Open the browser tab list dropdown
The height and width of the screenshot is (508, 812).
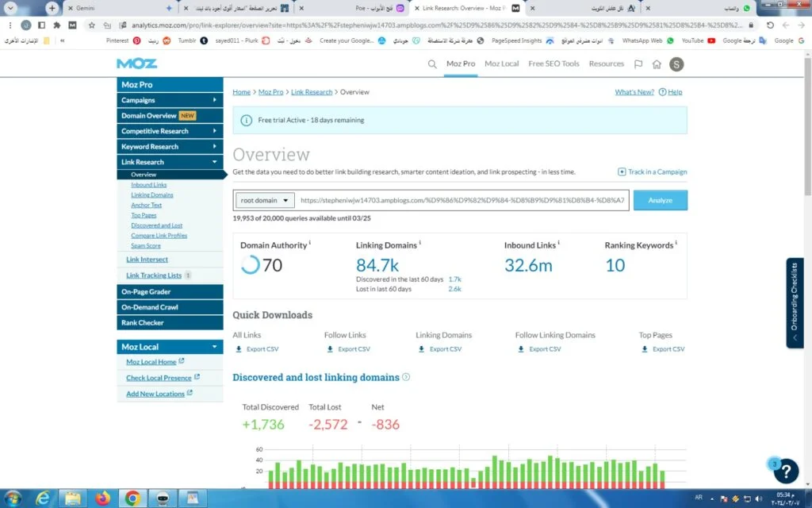[10, 8]
